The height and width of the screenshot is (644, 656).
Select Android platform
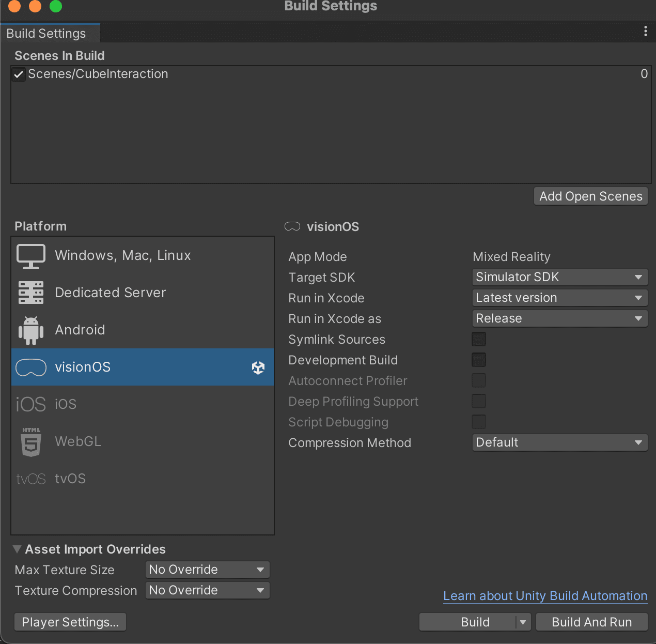[x=143, y=330]
